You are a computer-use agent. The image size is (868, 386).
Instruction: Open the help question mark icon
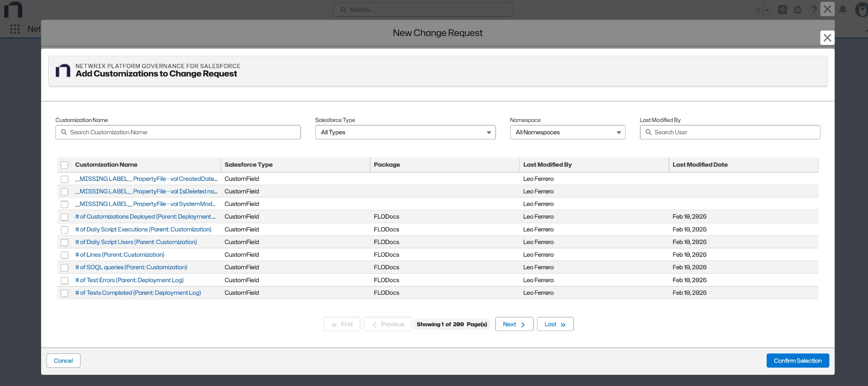pyautogui.click(x=813, y=9)
